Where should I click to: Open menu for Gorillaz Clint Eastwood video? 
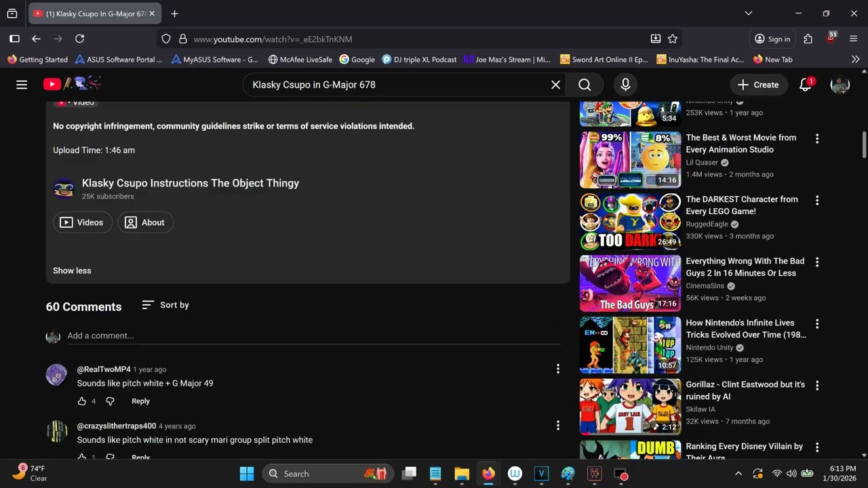[817, 386]
